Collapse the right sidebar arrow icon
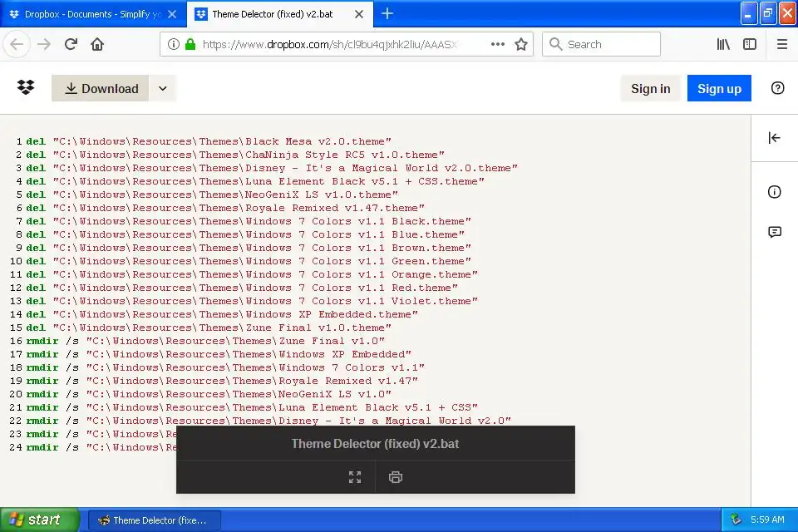The width and height of the screenshot is (798, 532). [774, 137]
